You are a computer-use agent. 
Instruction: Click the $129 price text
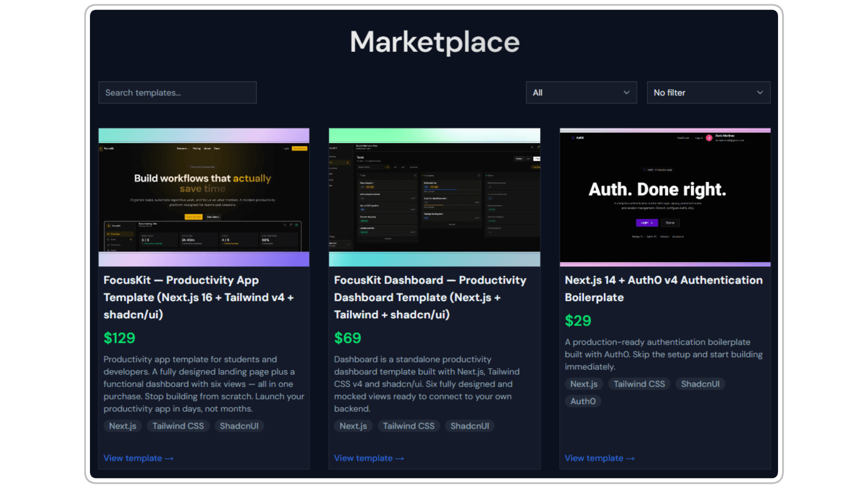coord(119,338)
